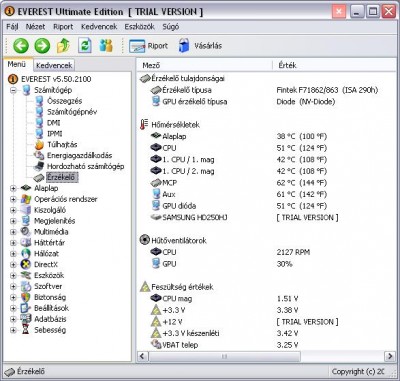Click the horizontal scrollbar left arrow
400x381 pixels.
pyautogui.click(x=143, y=356)
